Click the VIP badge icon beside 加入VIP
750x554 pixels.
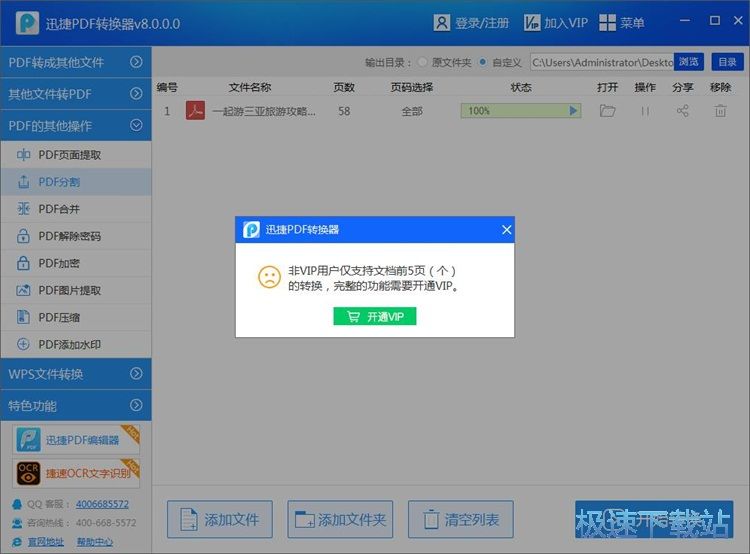[x=531, y=22]
